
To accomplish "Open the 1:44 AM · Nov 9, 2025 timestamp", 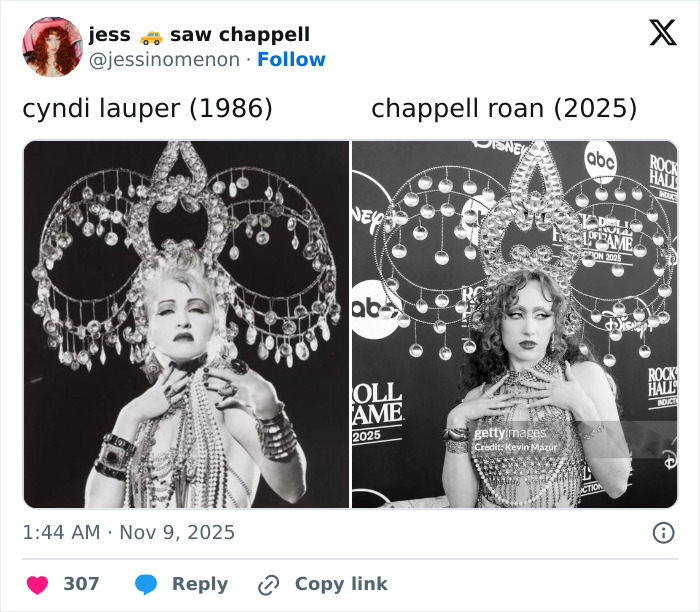I will point(129,533).
